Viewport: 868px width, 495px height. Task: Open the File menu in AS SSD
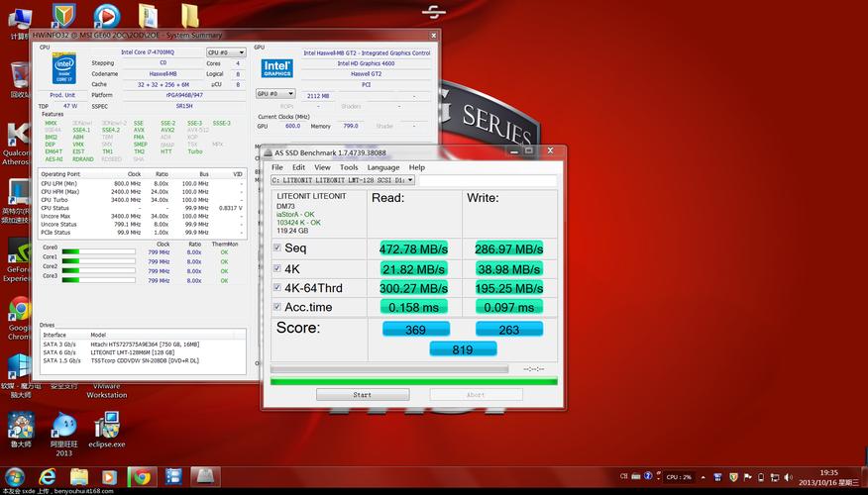[x=277, y=167]
